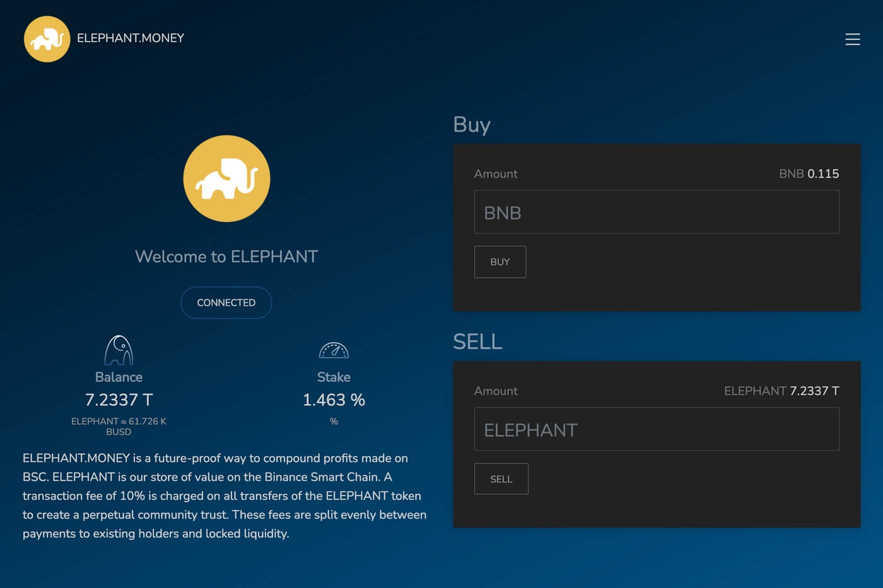This screenshot has height=588, width=883.
Task: Click the ELEPHANT.MONEY description paragraph
Action: [x=225, y=496]
